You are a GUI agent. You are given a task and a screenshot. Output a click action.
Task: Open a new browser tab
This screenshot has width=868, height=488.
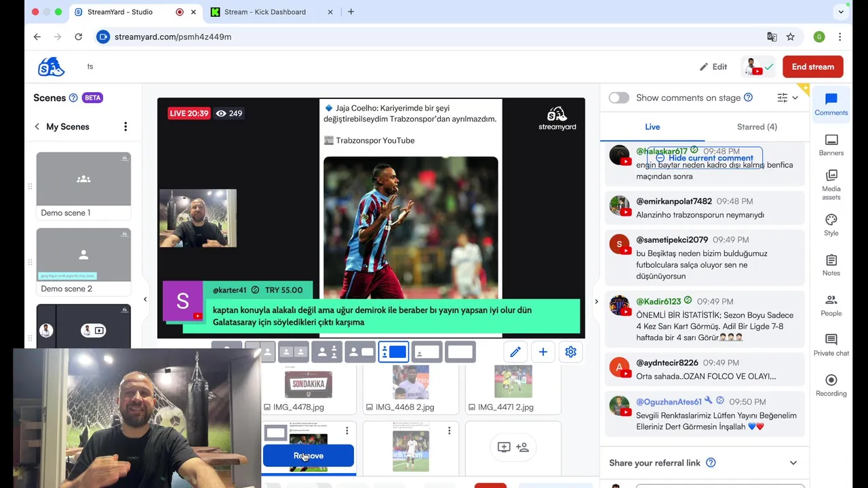tap(351, 12)
